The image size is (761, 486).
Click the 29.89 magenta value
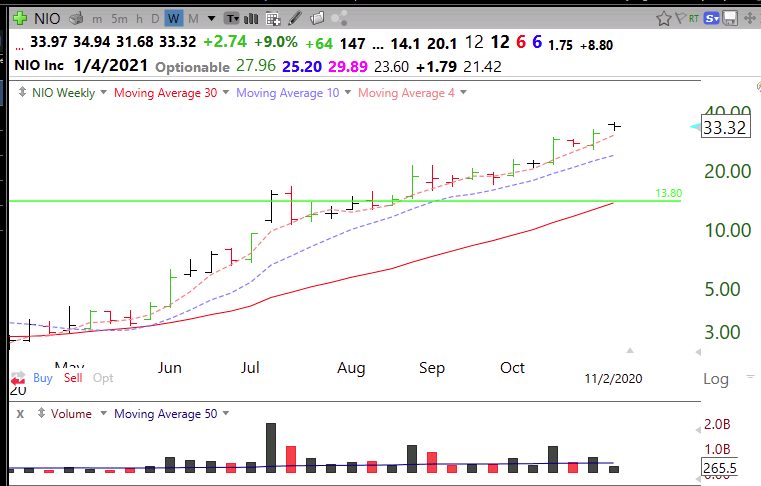pyautogui.click(x=347, y=67)
